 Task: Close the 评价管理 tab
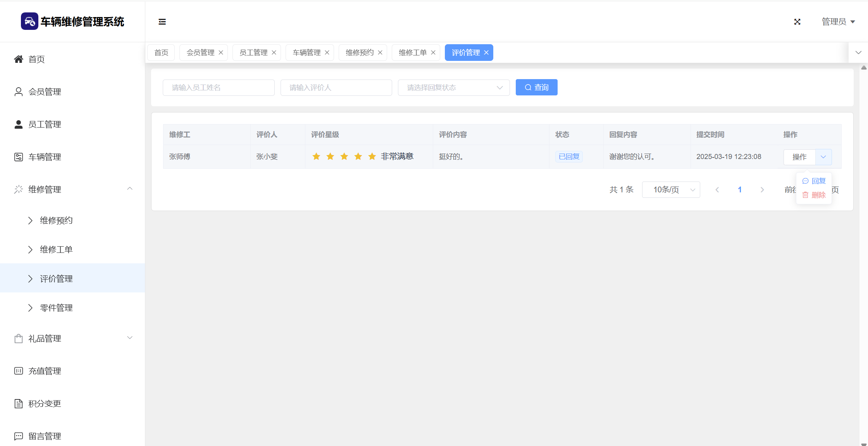[486, 52]
